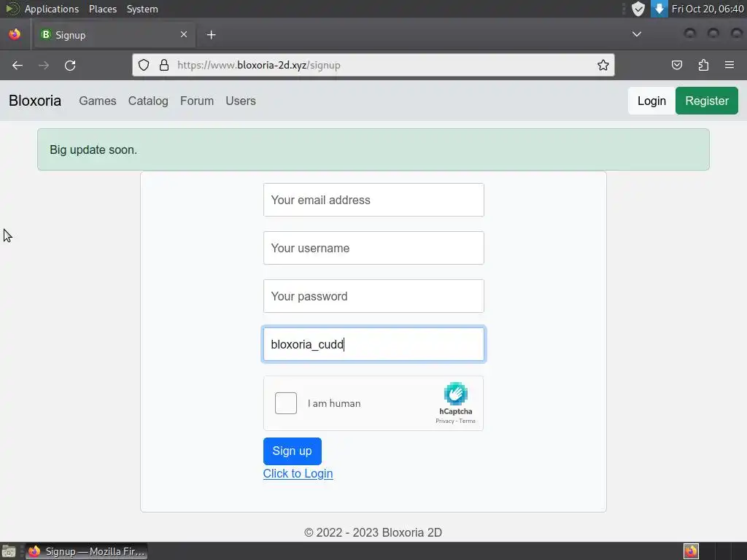Open the Catalog nav link

[148, 101]
